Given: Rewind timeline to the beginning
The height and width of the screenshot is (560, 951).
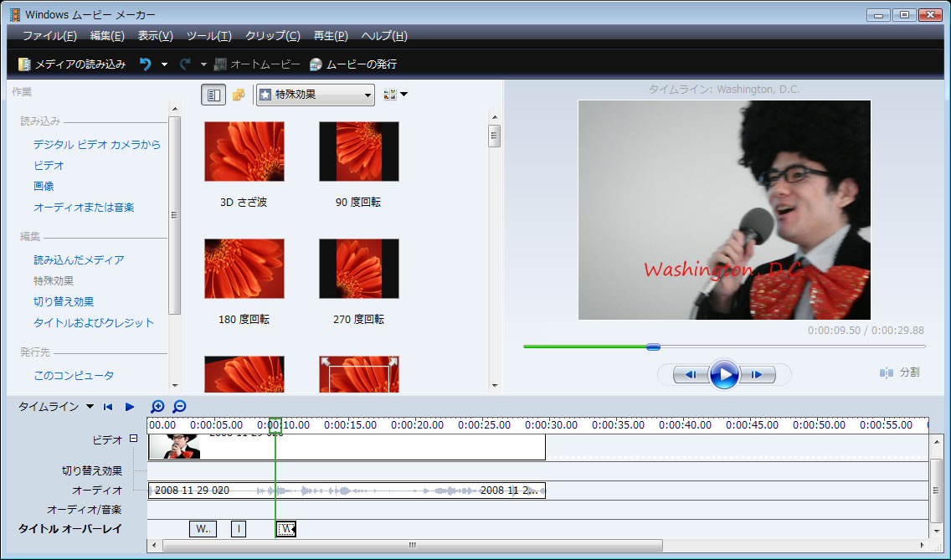Looking at the screenshot, I should pos(108,407).
